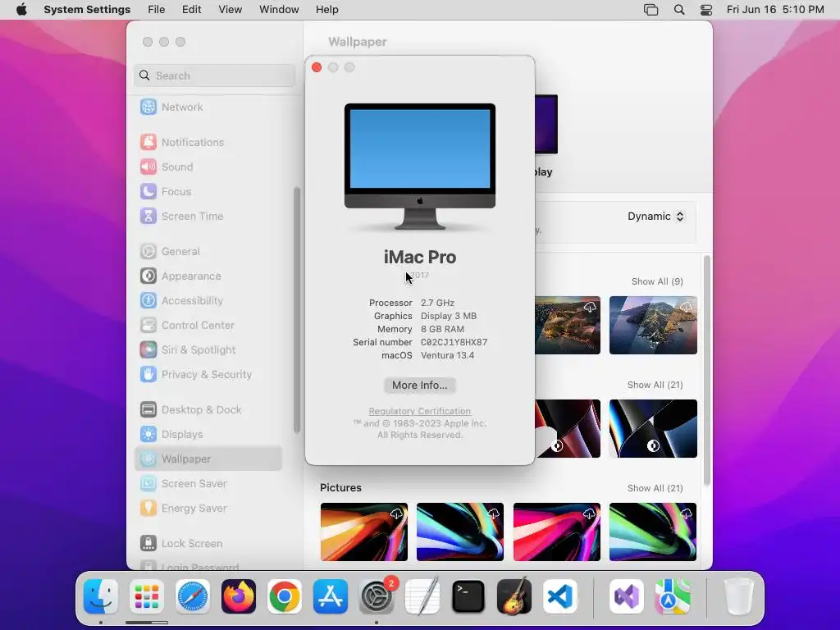Click Show All (21) above dark abstract wallpapers
The width and height of the screenshot is (840, 630).
(x=655, y=385)
